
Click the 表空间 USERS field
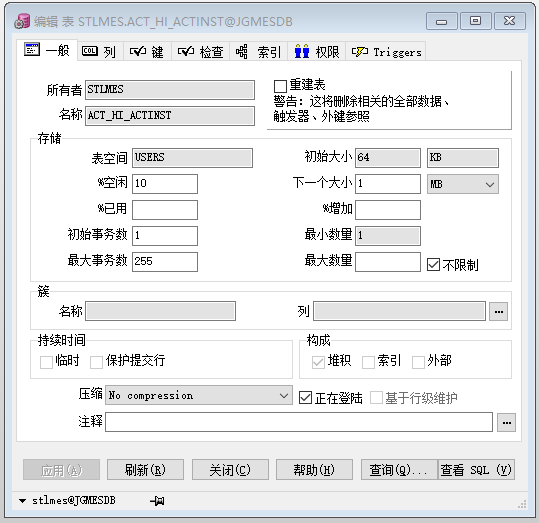point(192,158)
